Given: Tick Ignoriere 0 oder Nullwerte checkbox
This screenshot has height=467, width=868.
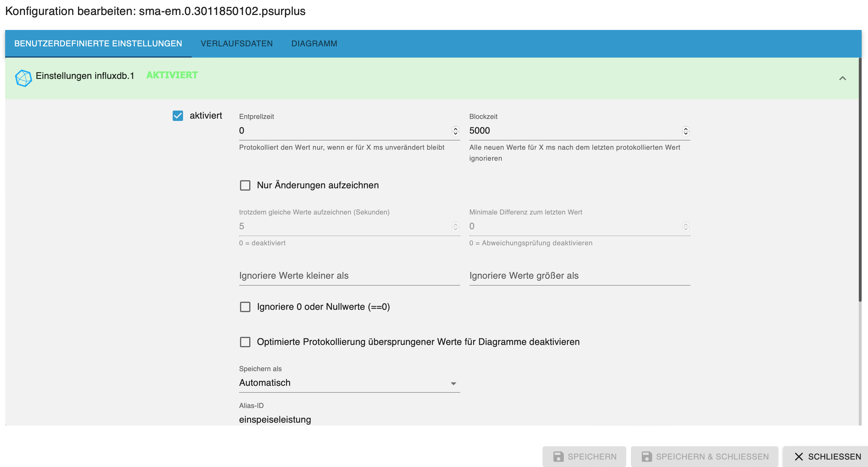Looking at the screenshot, I should click(245, 307).
